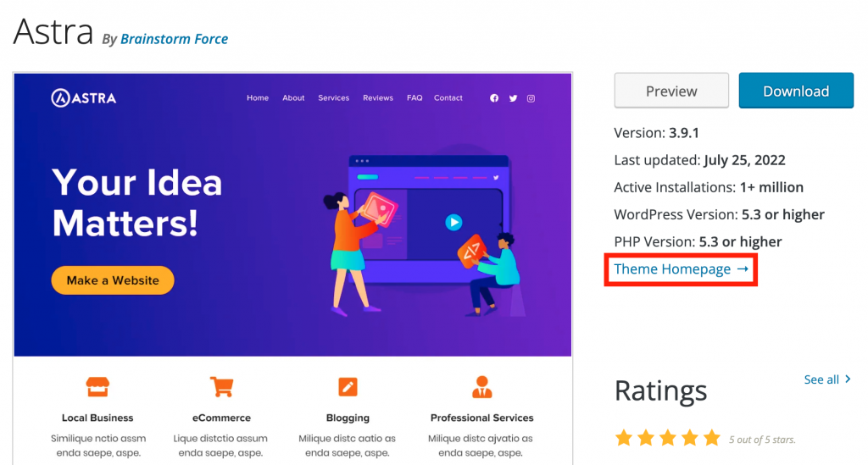Click the play button in preview illustration
The width and height of the screenshot is (868, 465).
[x=453, y=222]
